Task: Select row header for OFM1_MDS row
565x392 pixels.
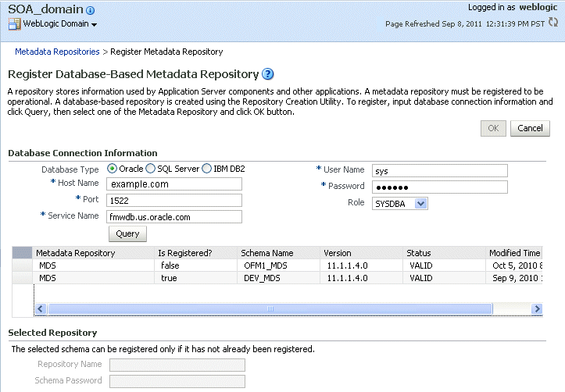Action: (23, 265)
